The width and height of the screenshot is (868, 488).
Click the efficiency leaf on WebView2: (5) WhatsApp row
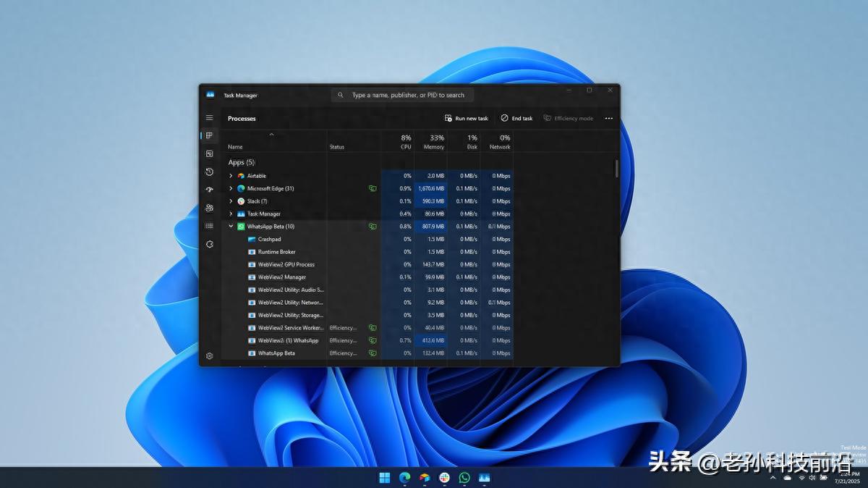(373, 340)
